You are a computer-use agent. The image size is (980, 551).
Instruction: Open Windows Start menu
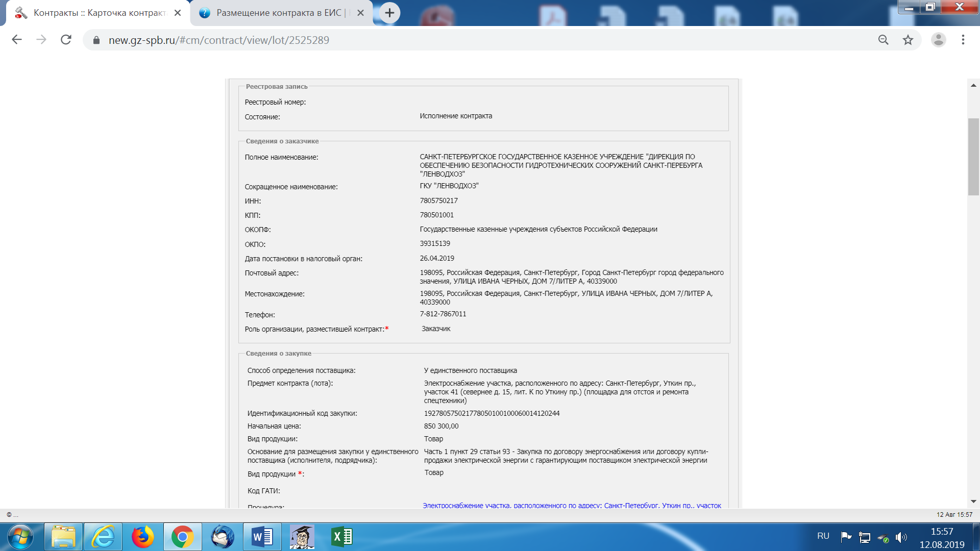pyautogui.click(x=21, y=537)
